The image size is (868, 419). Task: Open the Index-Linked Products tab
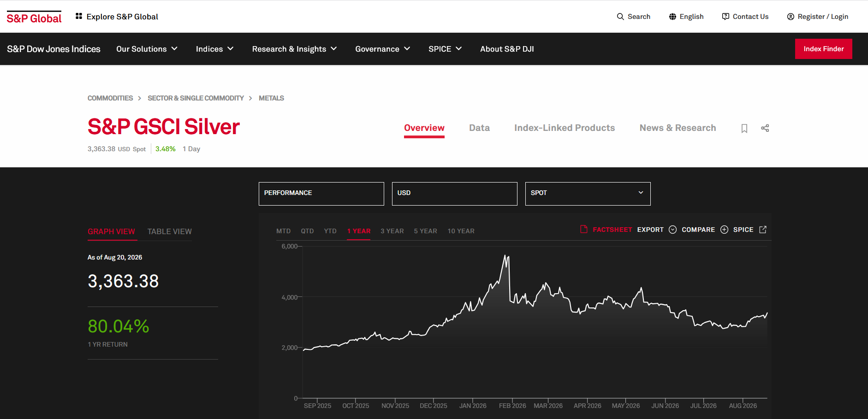coord(565,128)
